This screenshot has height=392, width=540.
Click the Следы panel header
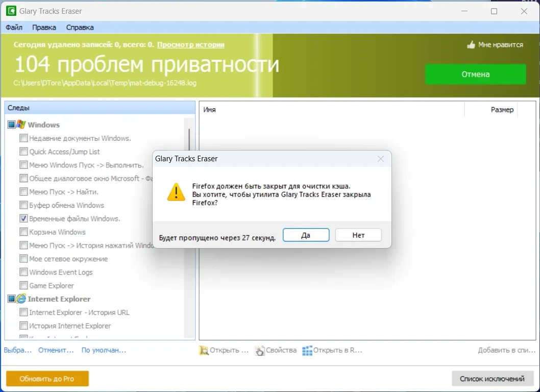(100, 108)
